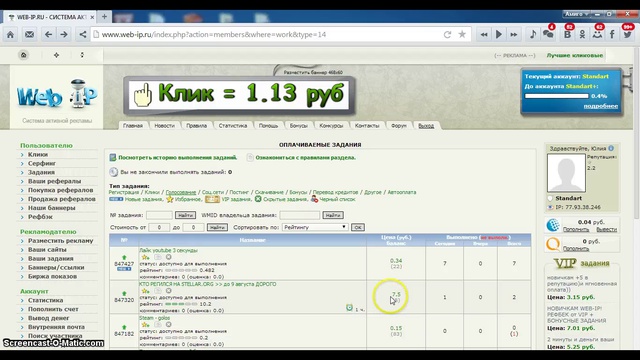The width and height of the screenshot is (640, 360).
Task: Bookmark this page with the star icon
Action: pyautogui.click(x=462, y=34)
